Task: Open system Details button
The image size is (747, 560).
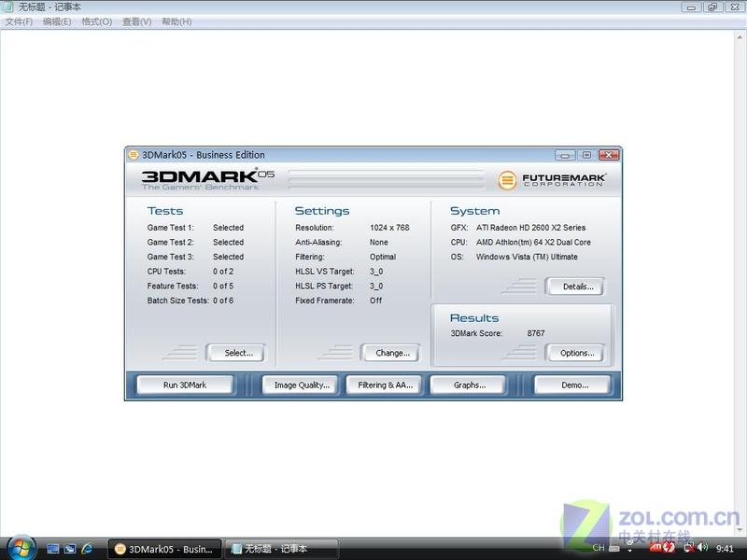Action: coord(577,287)
